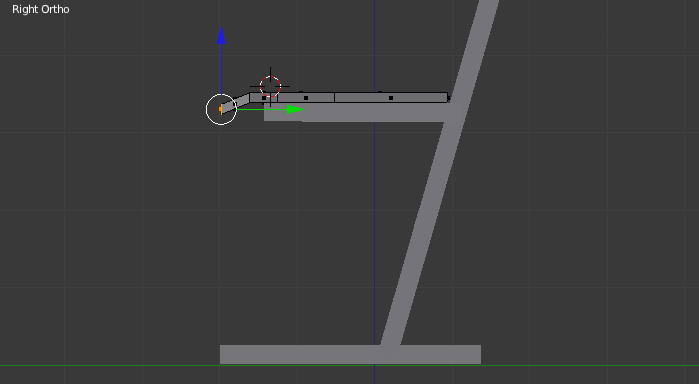Click the gray base bar at bottom
The image size is (699, 384).
pyautogui.click(x=350, y=354)
